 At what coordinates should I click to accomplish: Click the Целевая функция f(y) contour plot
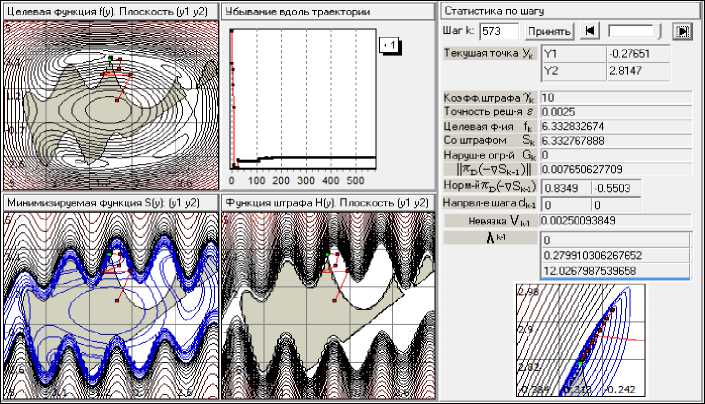point(108,102)
